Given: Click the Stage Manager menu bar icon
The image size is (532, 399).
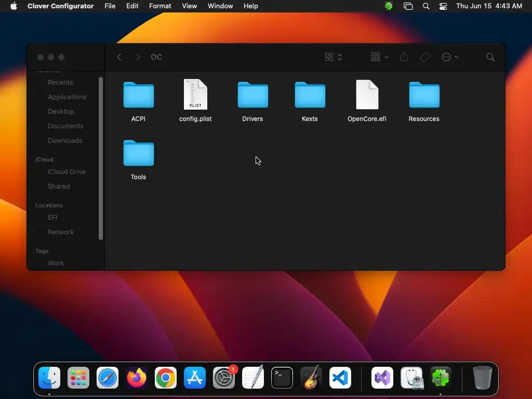Looking at the screenshot, I should (x=408, y=6).
